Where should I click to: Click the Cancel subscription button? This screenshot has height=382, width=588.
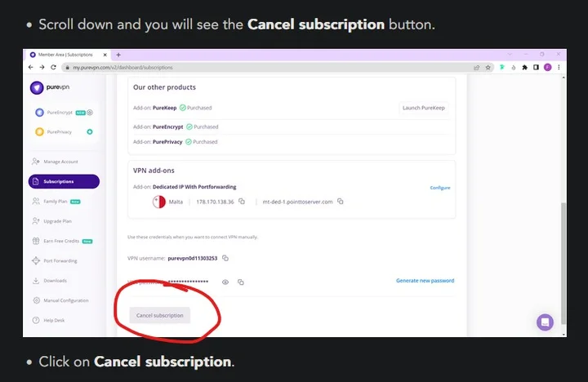click(x=160, y=315)
